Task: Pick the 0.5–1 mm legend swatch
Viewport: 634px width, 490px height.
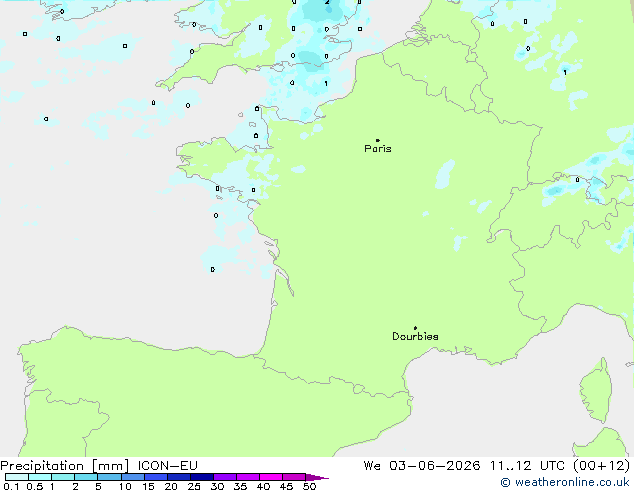Action: coord(40,477)
